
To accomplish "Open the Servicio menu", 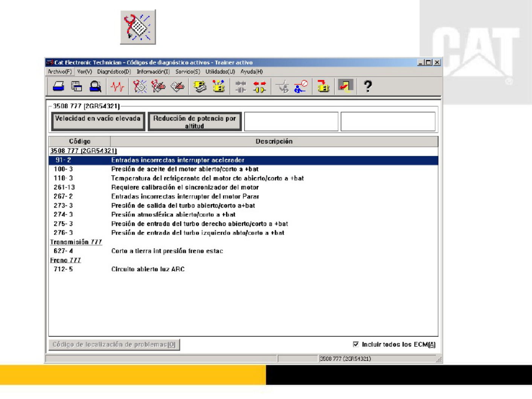I will pyautogui.click(x=187, y=72).
